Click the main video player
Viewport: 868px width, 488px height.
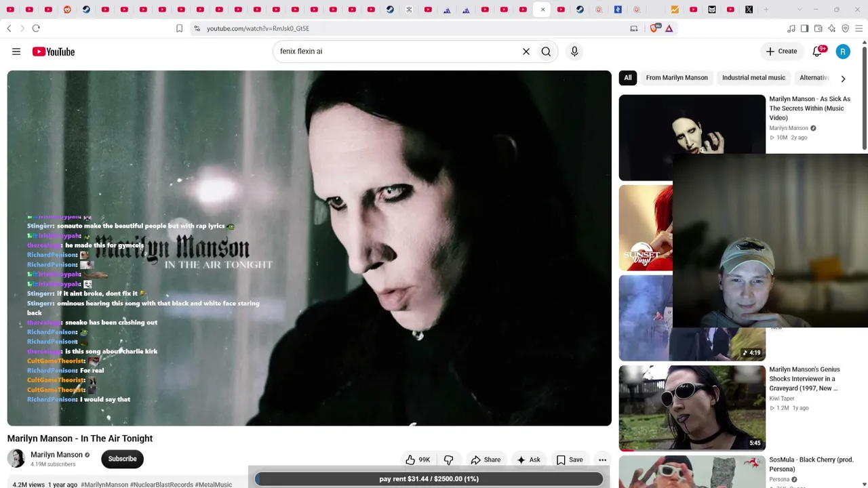click(x=309, y=248)
